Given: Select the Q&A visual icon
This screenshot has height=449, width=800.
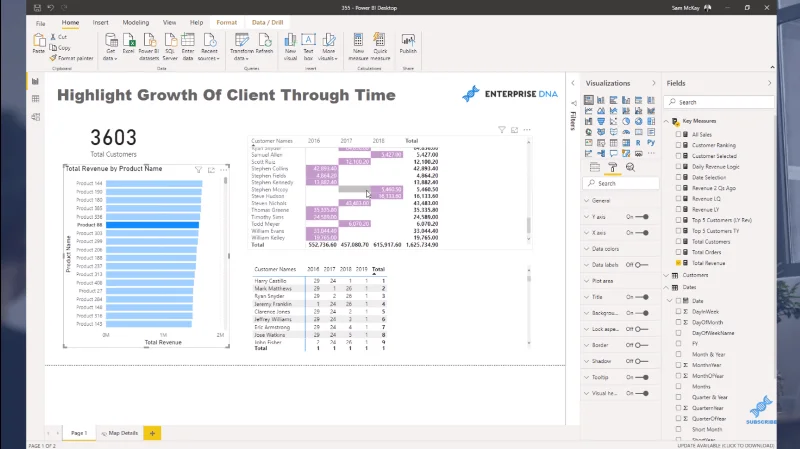Looking at the screenshot, I should click(x=613, y=153).
